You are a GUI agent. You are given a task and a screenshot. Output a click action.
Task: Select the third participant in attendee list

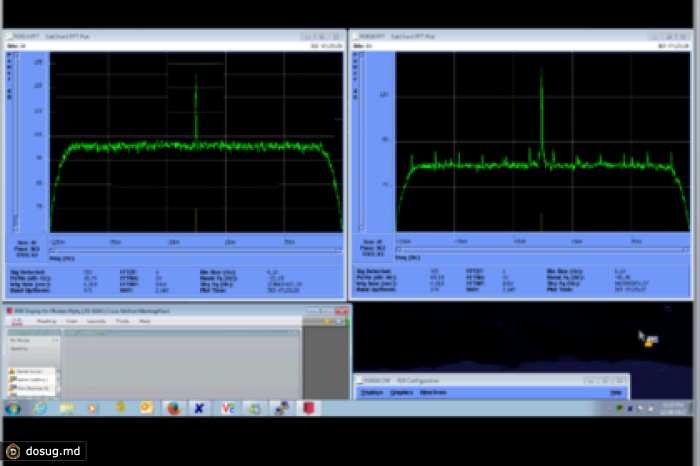[31, 388]
